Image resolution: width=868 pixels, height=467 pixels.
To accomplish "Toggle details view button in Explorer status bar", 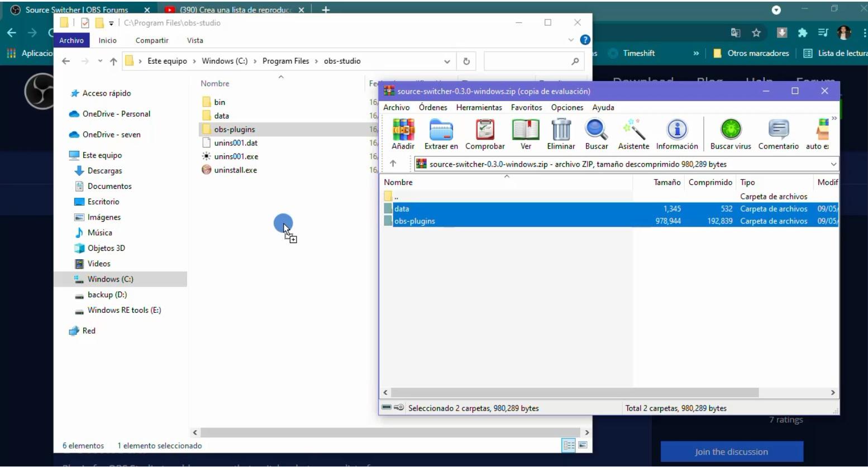I will tap(569, 445).
